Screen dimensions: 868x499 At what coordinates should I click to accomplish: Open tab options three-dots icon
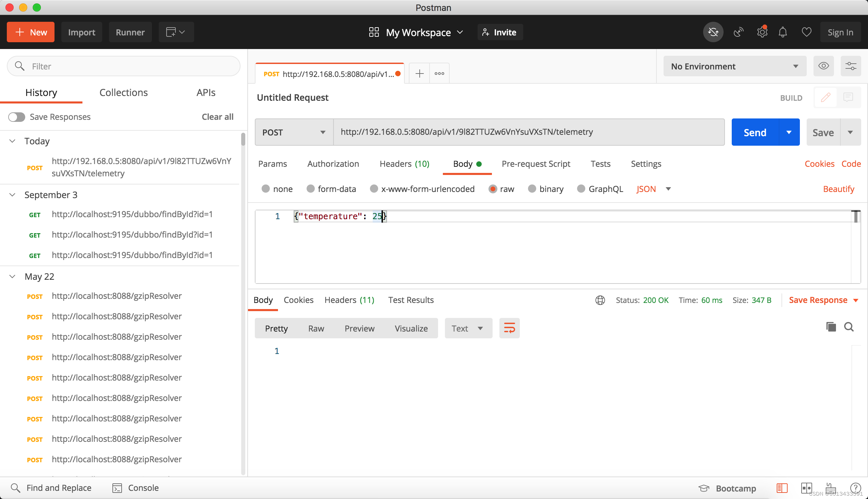pyautogui.click(x=439, y=73)
